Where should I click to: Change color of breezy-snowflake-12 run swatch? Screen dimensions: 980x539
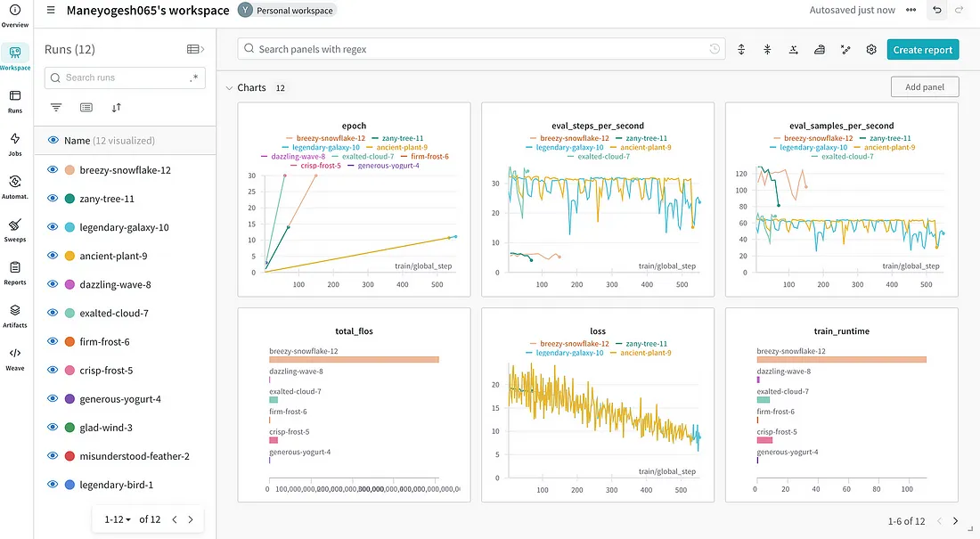coord(70,170)
